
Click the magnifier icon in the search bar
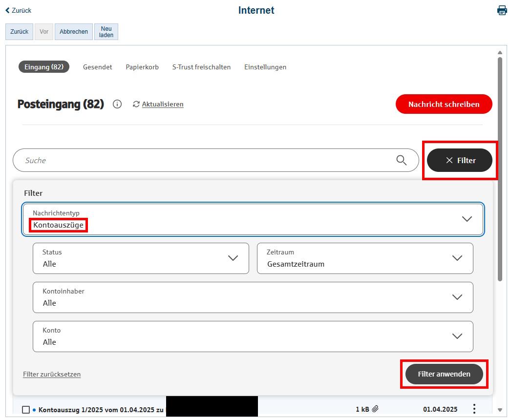[402, 160]
